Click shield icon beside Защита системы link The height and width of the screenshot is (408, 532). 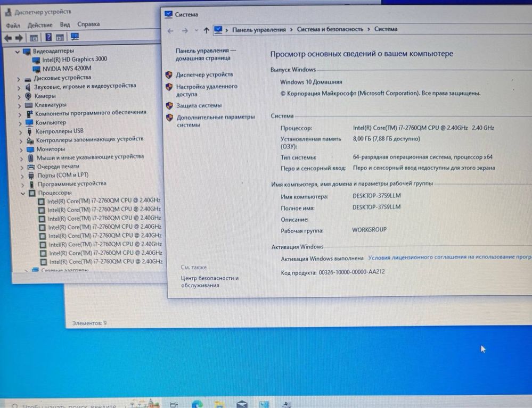169,106
